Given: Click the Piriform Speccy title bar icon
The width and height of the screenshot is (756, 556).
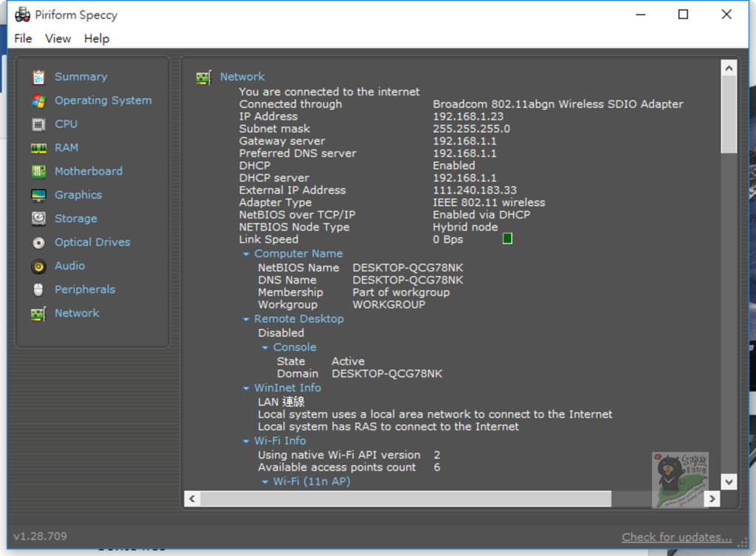Looking at the screenshot, I should click(22, 15).
